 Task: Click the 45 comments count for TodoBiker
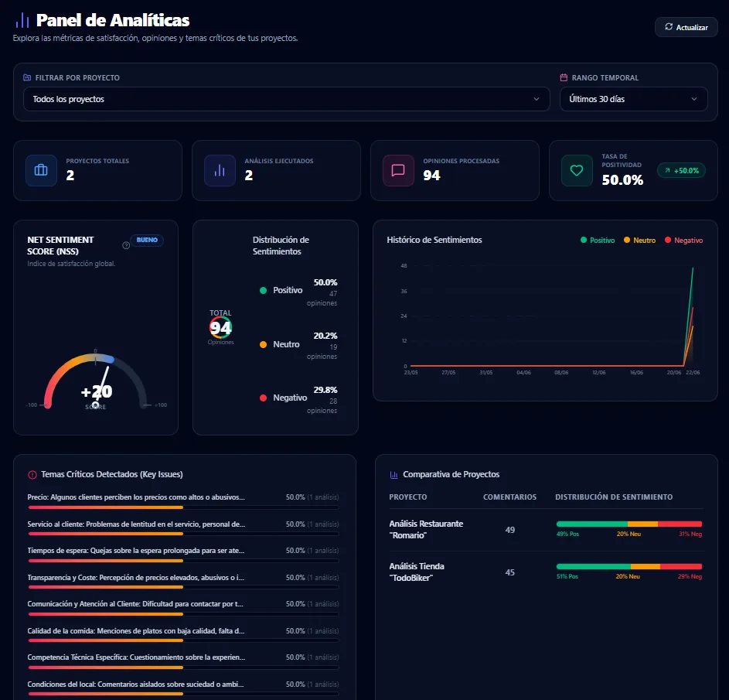pyautogui.click(x=510, y=572)
